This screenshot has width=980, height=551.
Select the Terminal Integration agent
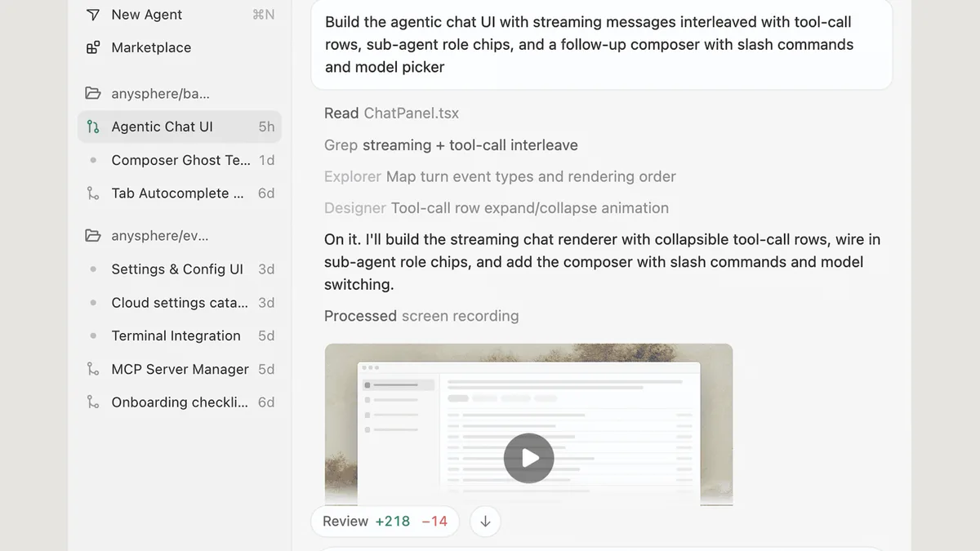(180, 336)
